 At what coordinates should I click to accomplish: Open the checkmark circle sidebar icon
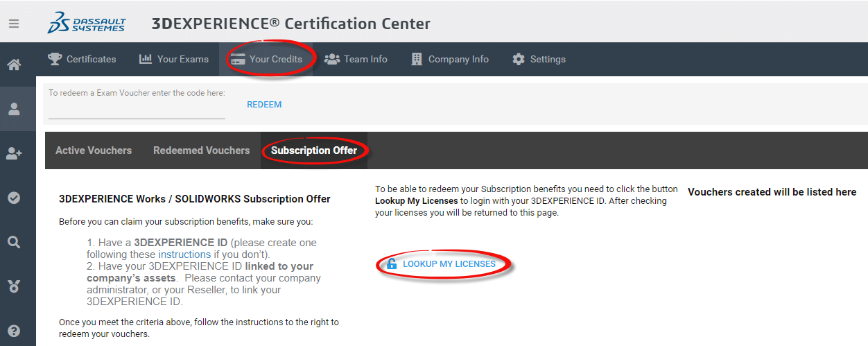point(14,198)
